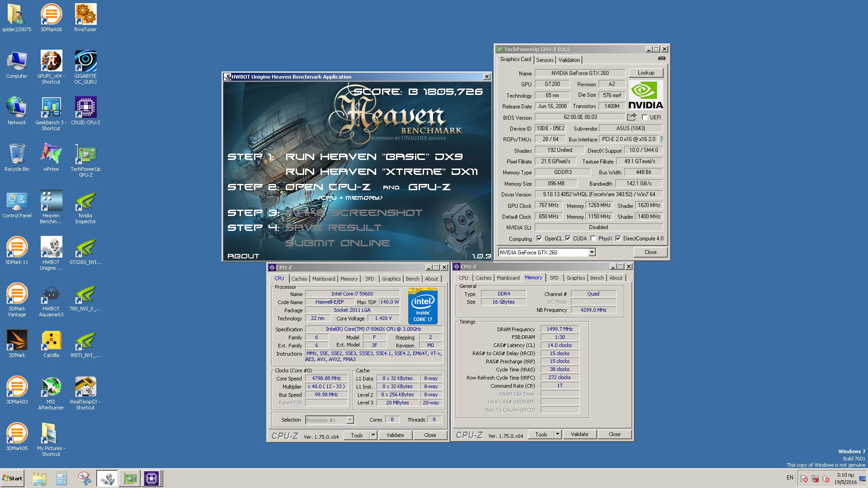Open HWBOT Aquamark3 desktop icon

click(51, 300)
